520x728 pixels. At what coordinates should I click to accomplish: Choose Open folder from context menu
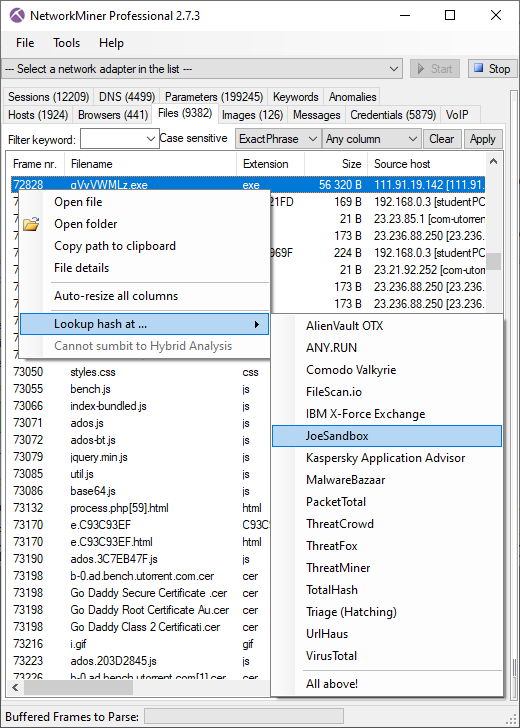(144, 224)
